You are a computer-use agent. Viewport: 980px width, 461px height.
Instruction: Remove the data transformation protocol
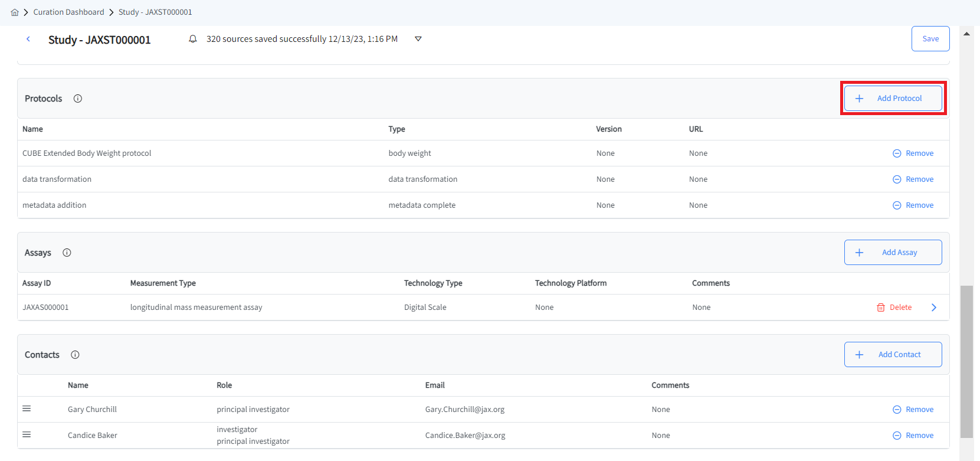pyautogui.click(x=913, y=179)
